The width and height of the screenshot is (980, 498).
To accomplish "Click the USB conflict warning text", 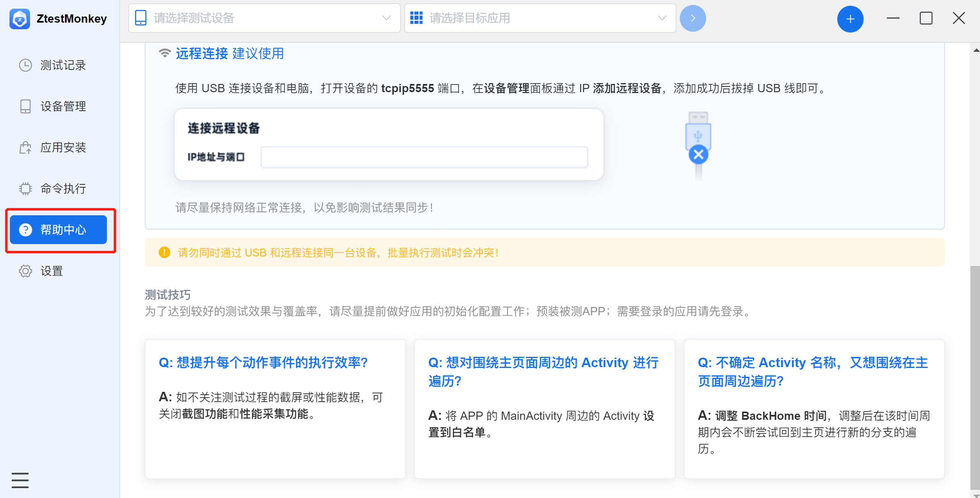I will [x=338, y=253].
